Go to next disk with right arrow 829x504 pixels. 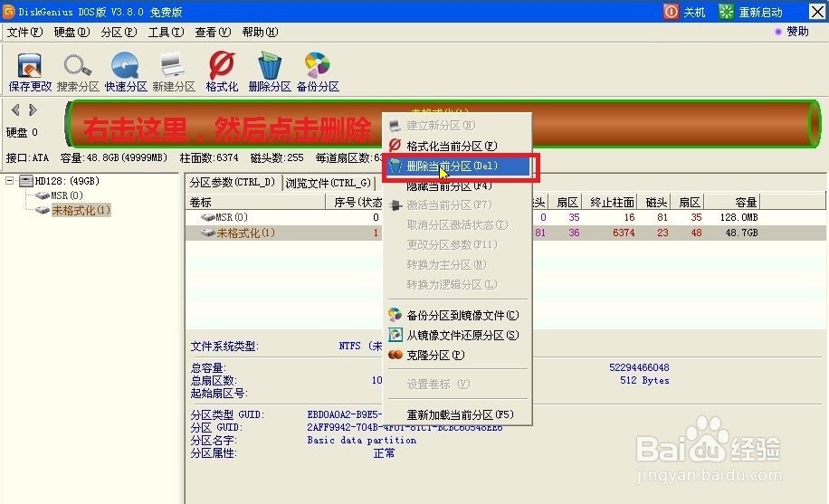pos(33,110)
